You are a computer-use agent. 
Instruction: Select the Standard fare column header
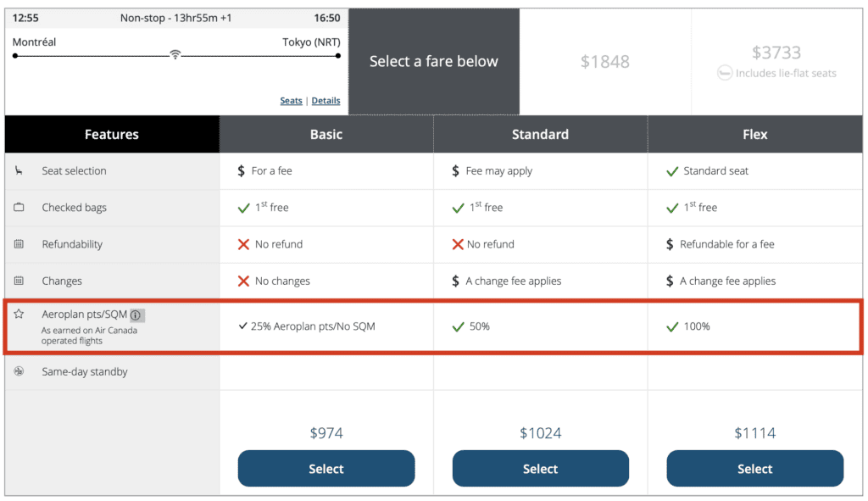(x=540, y=134)
